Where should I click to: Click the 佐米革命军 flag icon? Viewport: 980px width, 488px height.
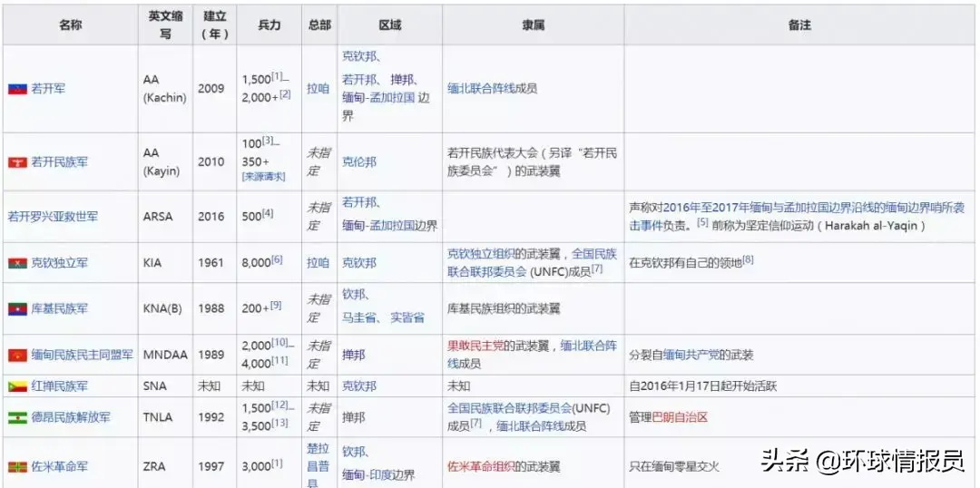[16, 467]
